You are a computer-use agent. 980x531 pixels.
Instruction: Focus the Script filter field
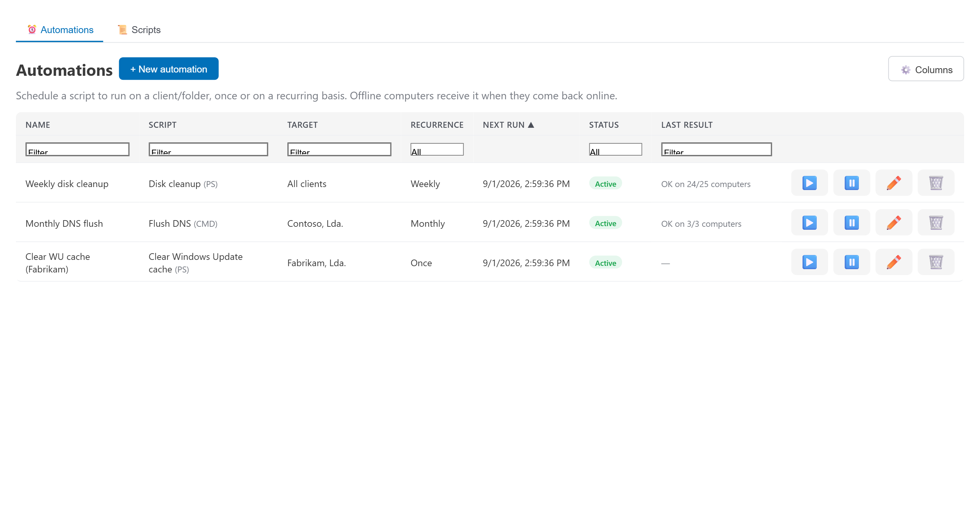[208, 150]
